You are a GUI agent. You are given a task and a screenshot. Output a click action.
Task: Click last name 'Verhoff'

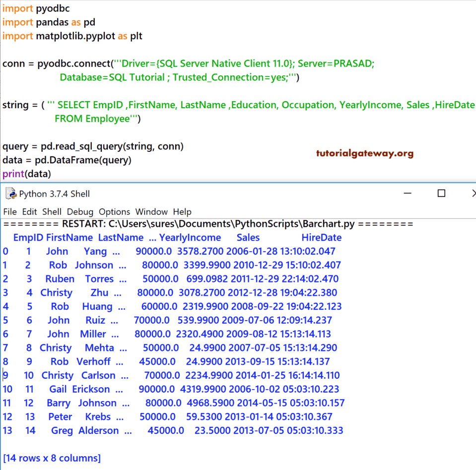pyautogui.click(x=93, y=361)
